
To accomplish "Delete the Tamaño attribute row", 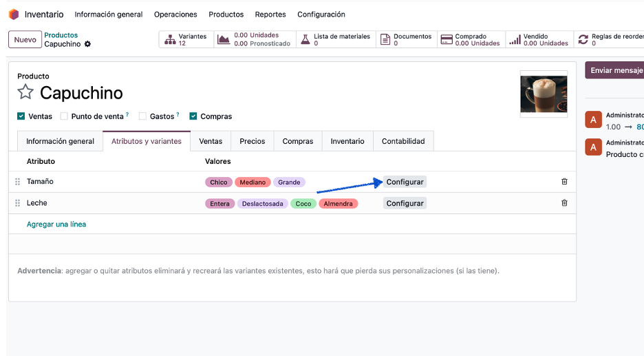I will [x=564, y=182].
